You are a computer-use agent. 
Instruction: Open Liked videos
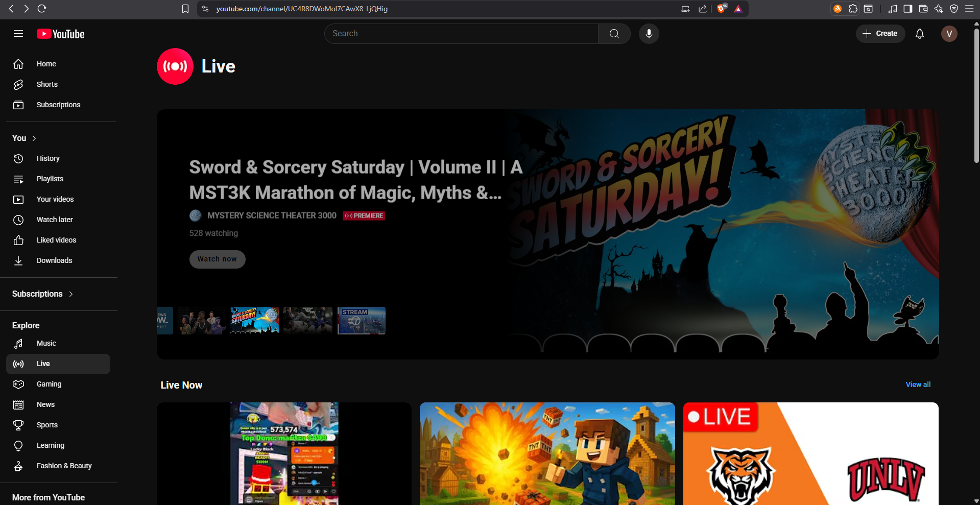(58, 240)
